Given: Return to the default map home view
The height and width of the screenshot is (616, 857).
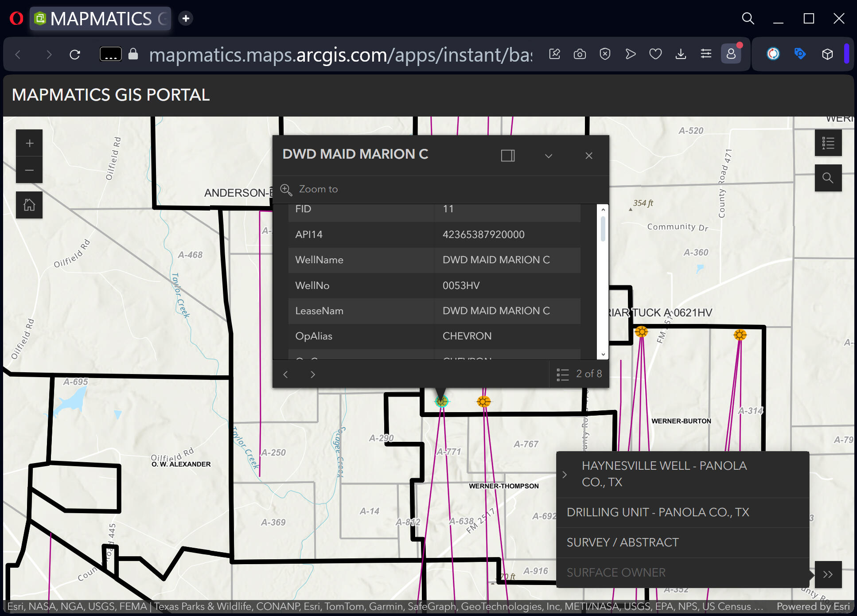Looking at the screenshot, I should pos(29,205).
